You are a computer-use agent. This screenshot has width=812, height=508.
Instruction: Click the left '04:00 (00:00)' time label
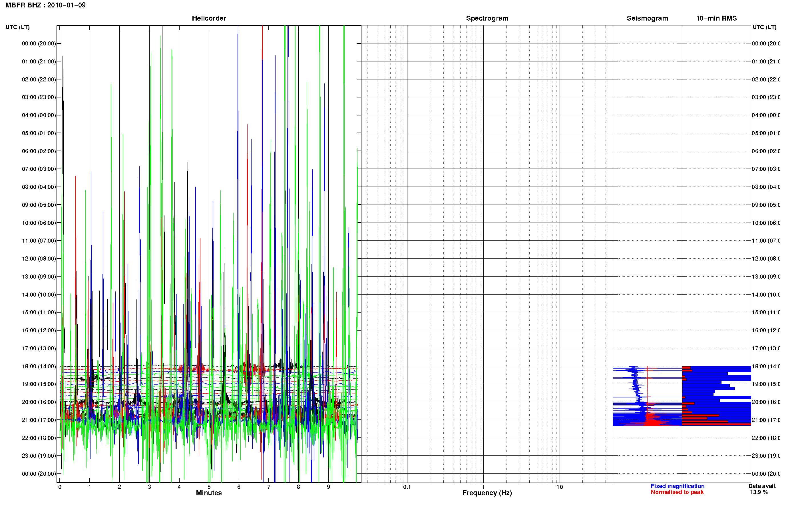pos(39,115)
